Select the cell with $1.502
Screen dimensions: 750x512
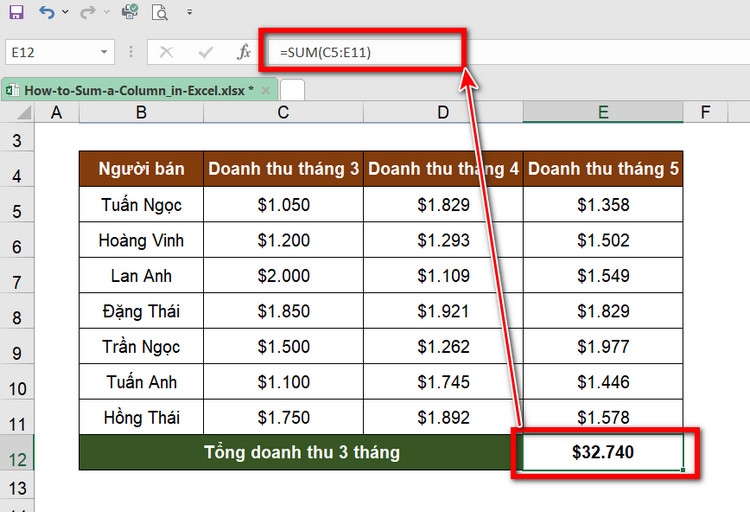(603, 240)
